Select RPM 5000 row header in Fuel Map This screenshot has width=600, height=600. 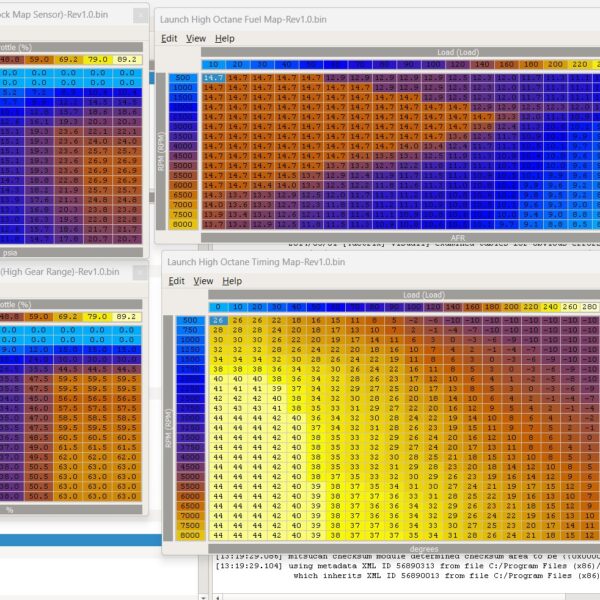183,166
